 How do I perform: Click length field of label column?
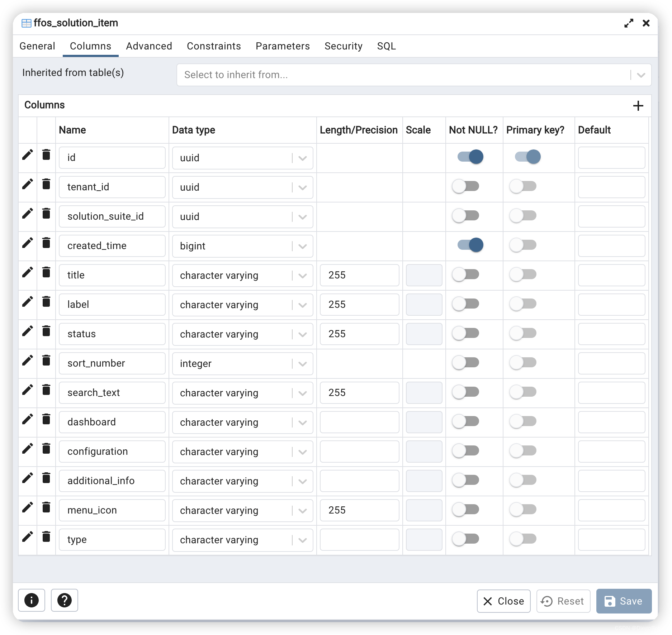359,305
